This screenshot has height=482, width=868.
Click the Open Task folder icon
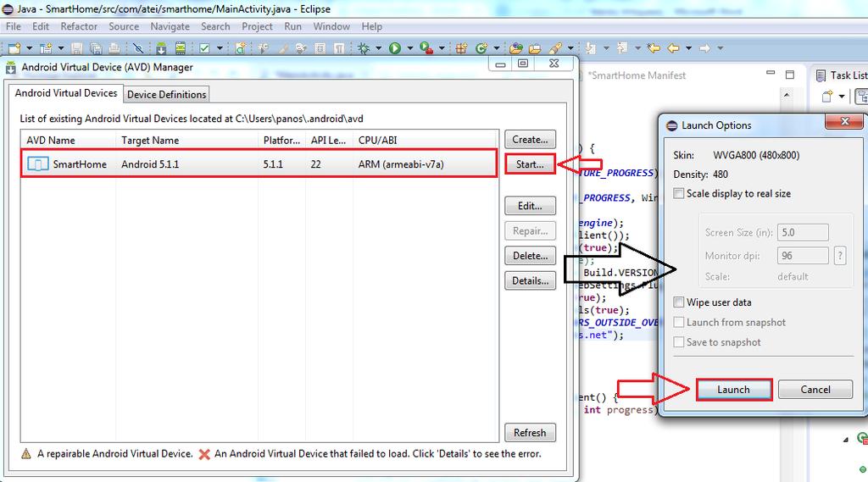click(x=535, y=48)
